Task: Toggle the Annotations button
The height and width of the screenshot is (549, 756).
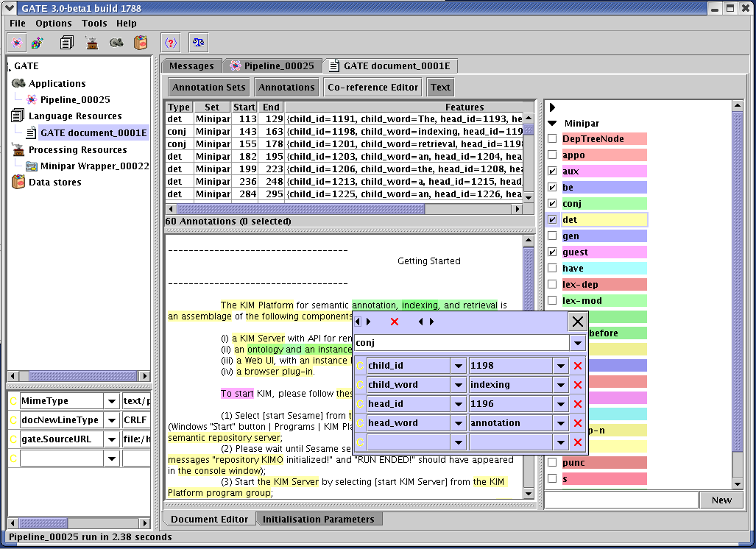Action: (286, 88)
